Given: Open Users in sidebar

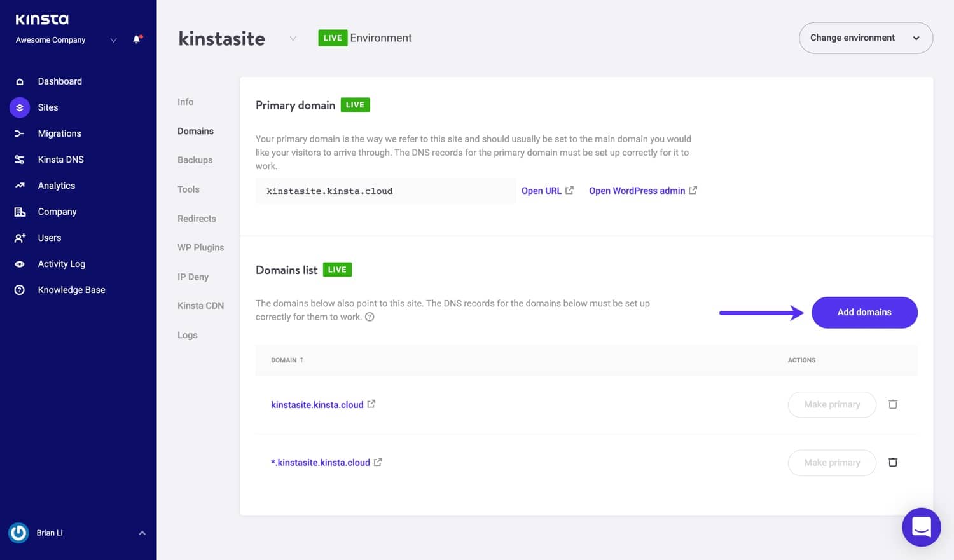Looking at the screenshot, I should [49, 238].
